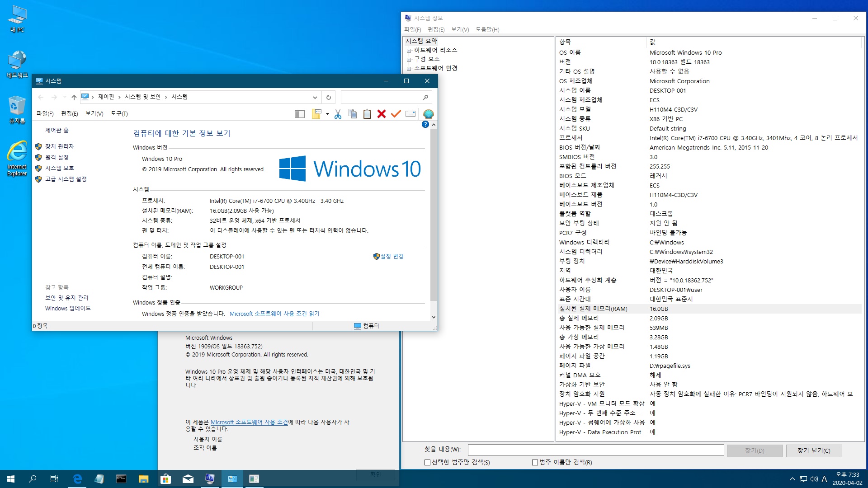
Task: Open 고급 시스템 설정 link in sidebar
Action: coord(66,179)
